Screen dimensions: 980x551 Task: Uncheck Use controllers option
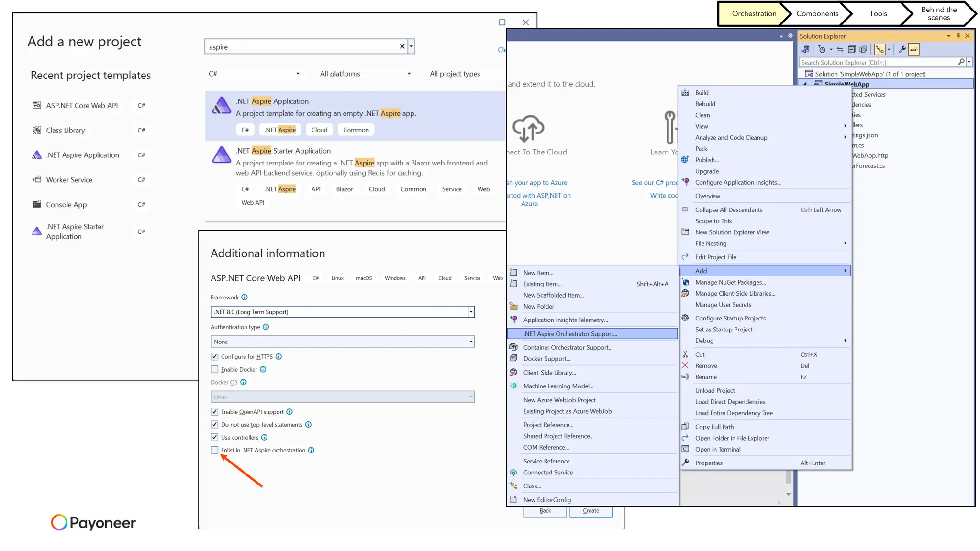[214, 437]
